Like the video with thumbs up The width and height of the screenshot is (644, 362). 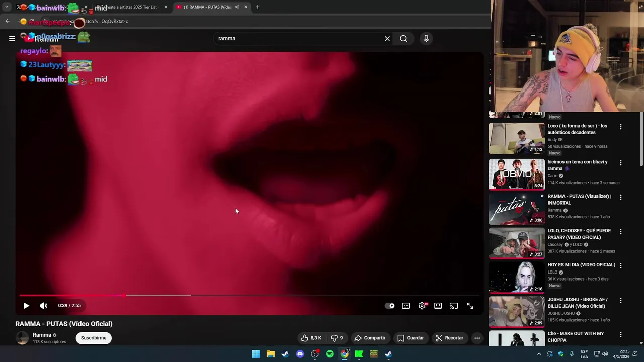[311, 338]
